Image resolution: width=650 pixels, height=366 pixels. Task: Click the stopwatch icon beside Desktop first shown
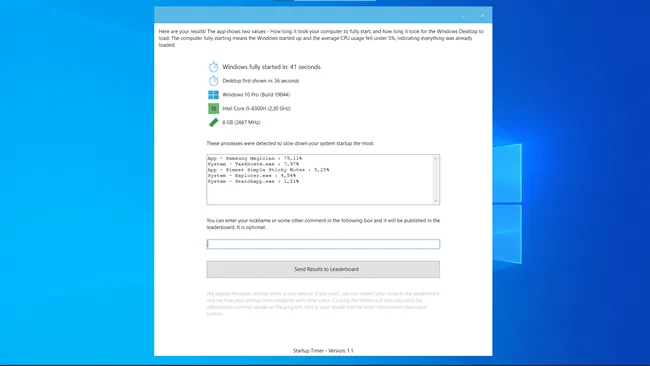point(213,80)
